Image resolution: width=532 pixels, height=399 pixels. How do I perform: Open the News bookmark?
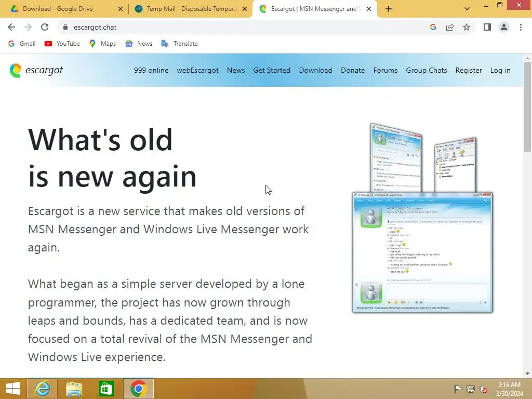tap(139, 44)
